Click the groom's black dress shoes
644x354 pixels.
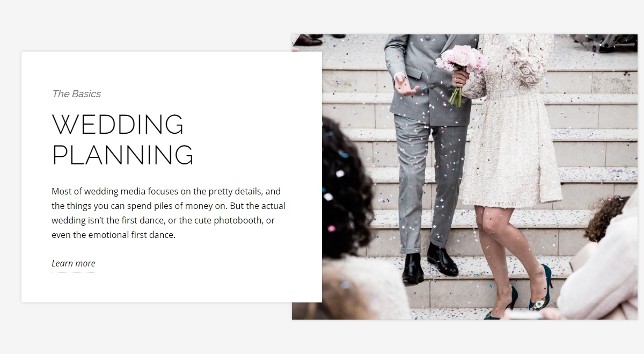tap(429, 263)
